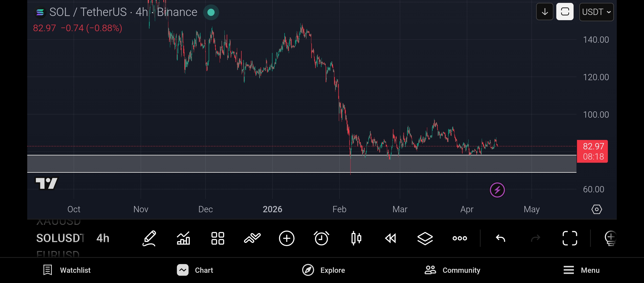644x283 pixels.
Task: Change the 4h timeframe interval
Action: coord(103,238)
